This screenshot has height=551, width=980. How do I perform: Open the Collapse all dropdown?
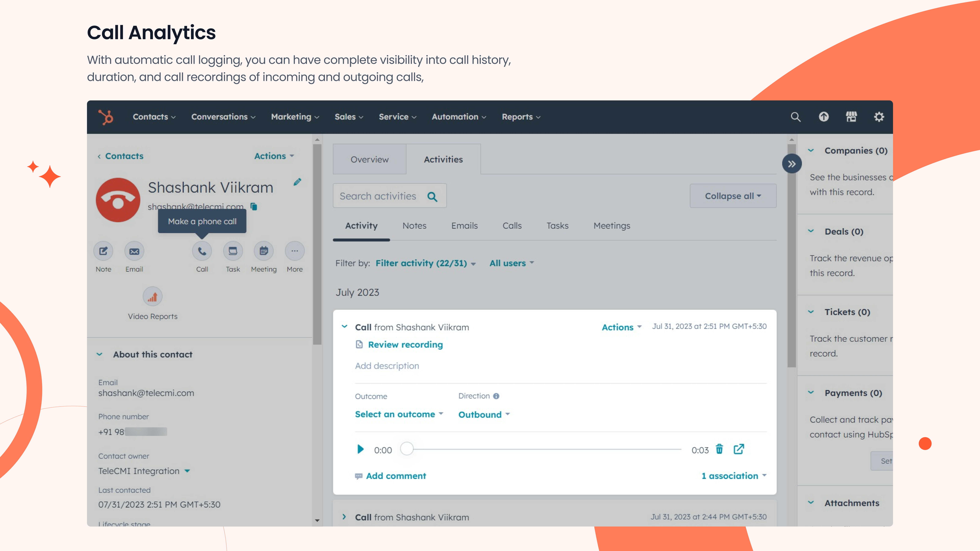click(x=733, y=196)
